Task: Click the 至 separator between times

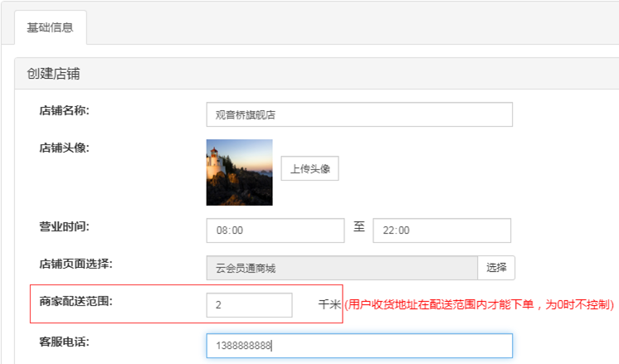Action: pyautogui.click(x=358, y=226)
